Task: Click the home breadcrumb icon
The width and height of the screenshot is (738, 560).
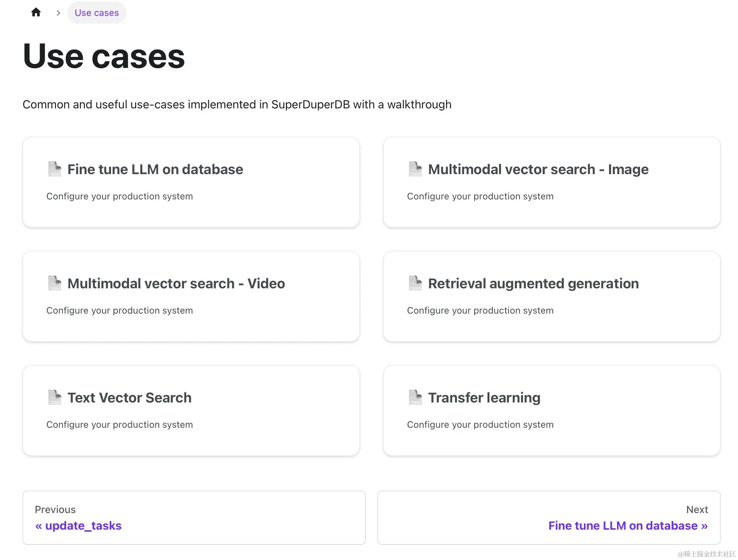Action: click(36, 13)
